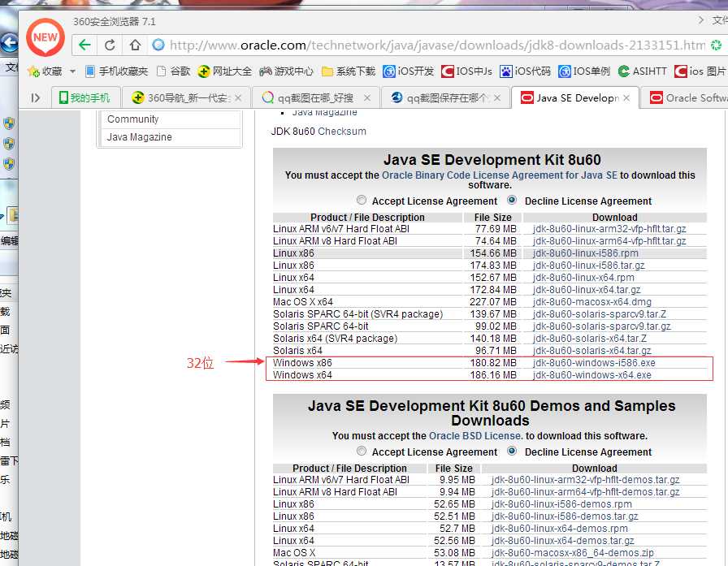Accept License Agreement for Demos and Samples
The height and width of the screenshot is (566, 728).
click(362, 451)
